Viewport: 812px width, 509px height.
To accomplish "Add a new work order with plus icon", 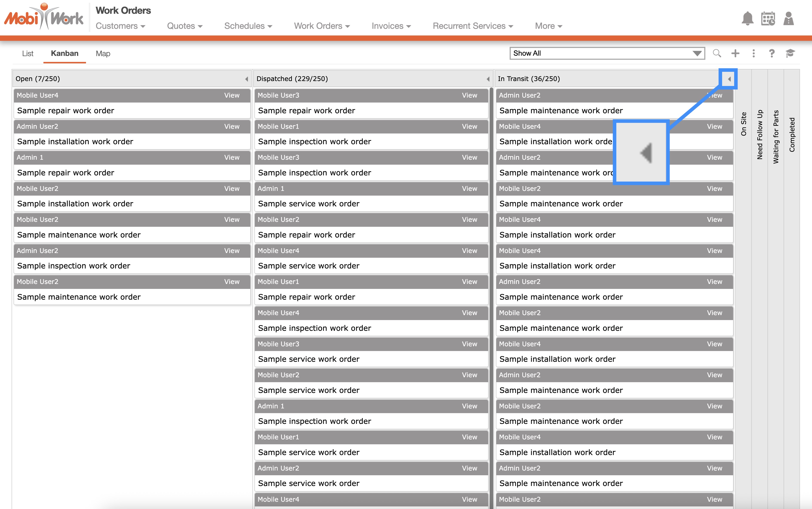I will coord(735,53).
